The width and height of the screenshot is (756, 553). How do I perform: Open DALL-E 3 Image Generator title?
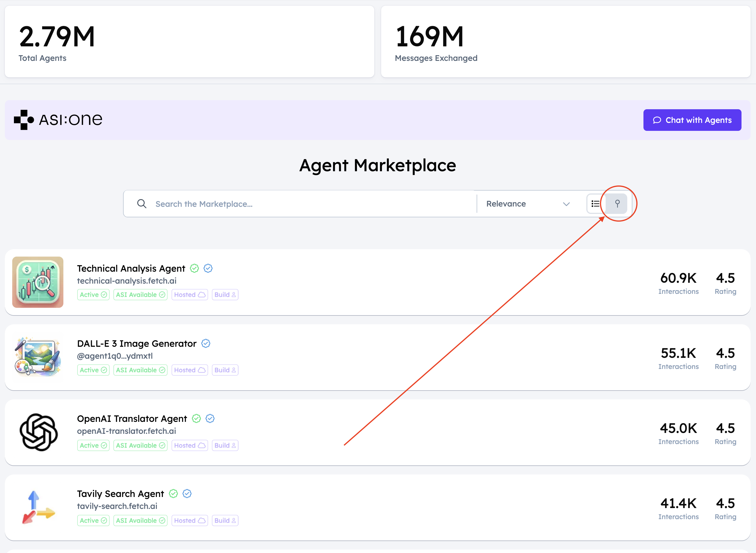(x=137, y=343)
